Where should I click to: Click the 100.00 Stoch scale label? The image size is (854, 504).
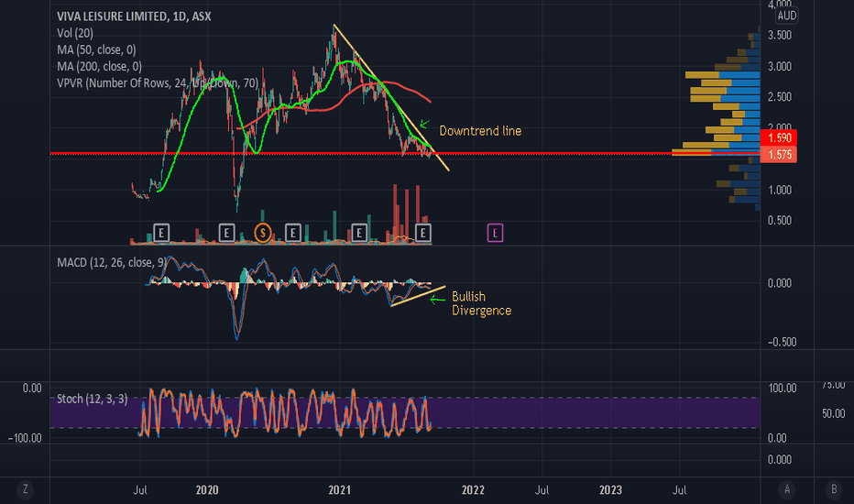coord(782,388)
